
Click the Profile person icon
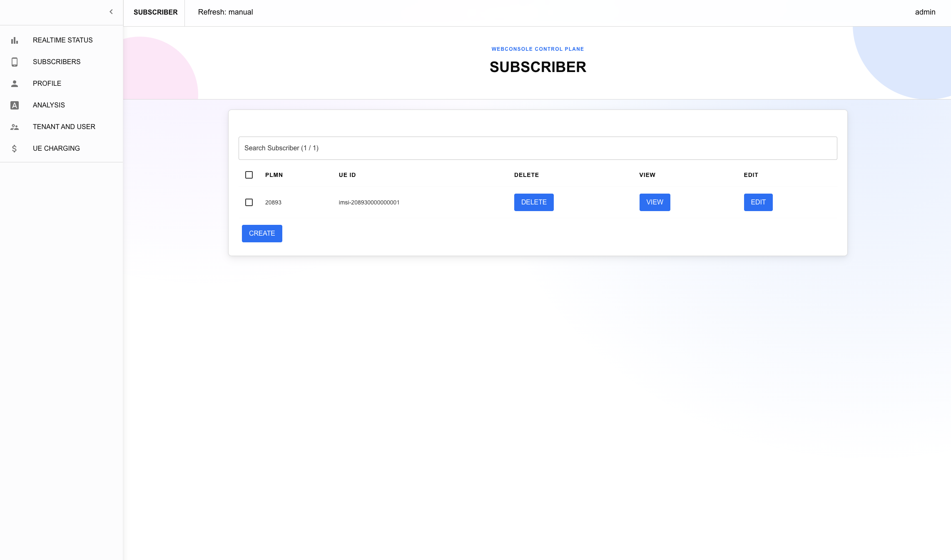tap(15, 84)
